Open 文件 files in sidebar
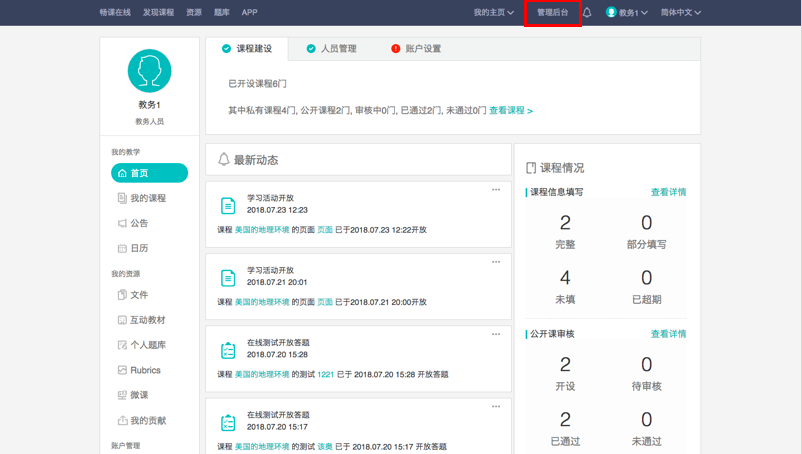802x454 pixels. 139,295
